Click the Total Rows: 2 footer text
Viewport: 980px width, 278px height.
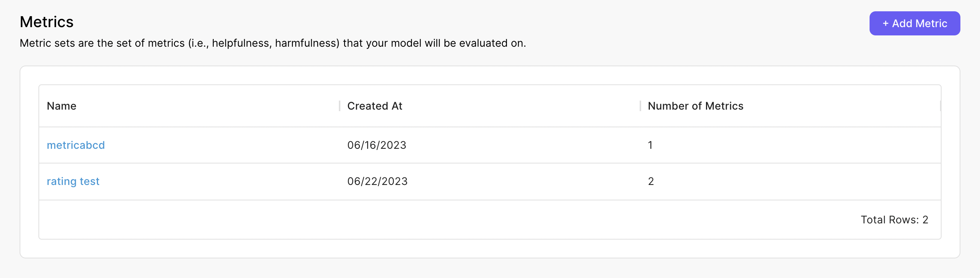point(894,220)
